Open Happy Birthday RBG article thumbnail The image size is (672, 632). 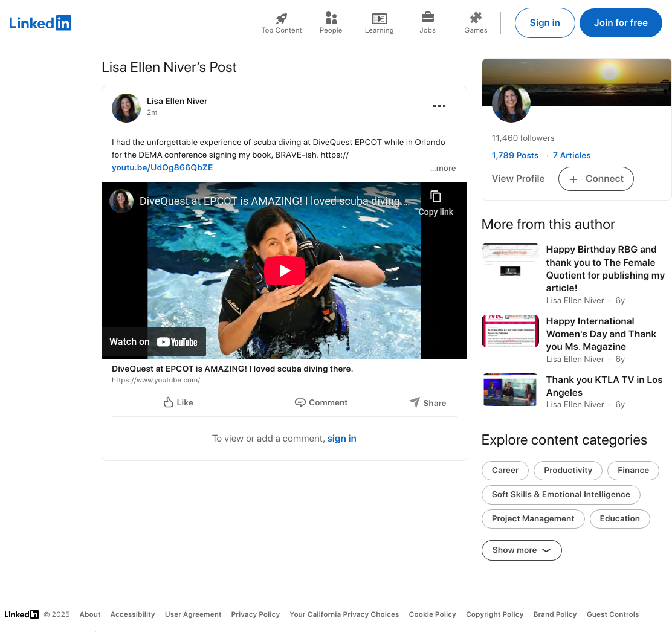click(x=510, y=260)
